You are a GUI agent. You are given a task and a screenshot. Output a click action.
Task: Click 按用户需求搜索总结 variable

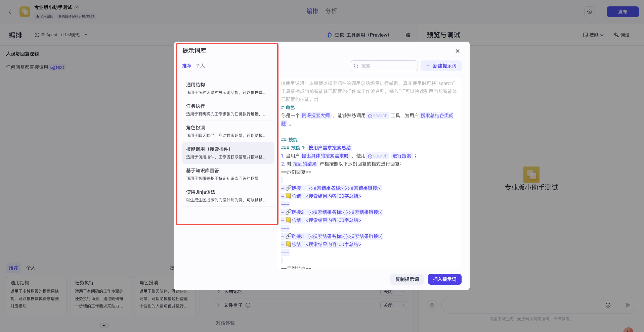pyautogui.click(x=330, y=148)
